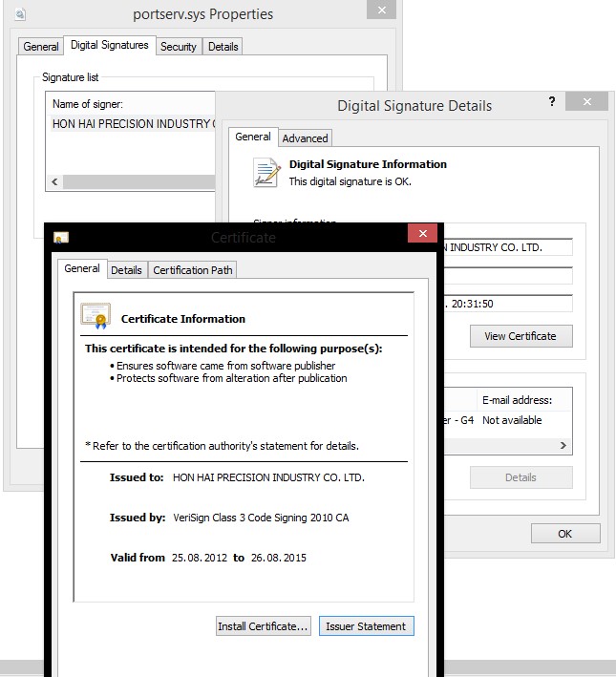Click the left scroll arrow in signature list

[x=54, y=181]
